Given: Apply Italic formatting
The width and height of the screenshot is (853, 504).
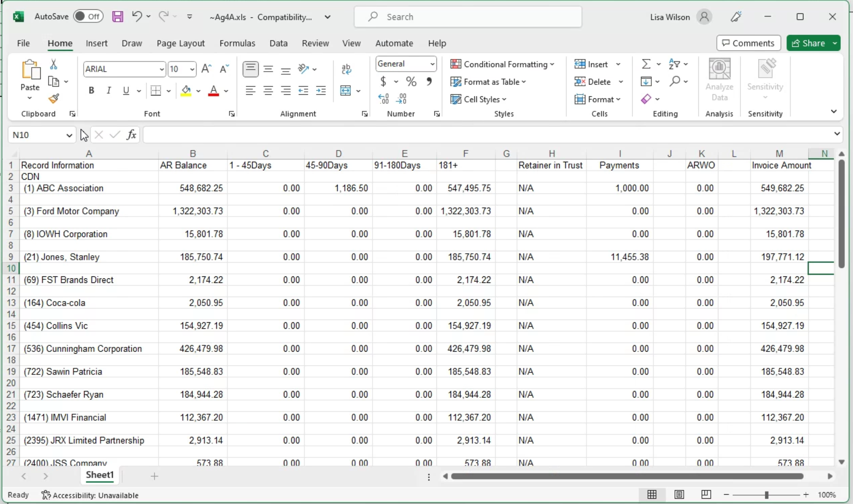Looking at the screenshot, I should click(109, 91).
